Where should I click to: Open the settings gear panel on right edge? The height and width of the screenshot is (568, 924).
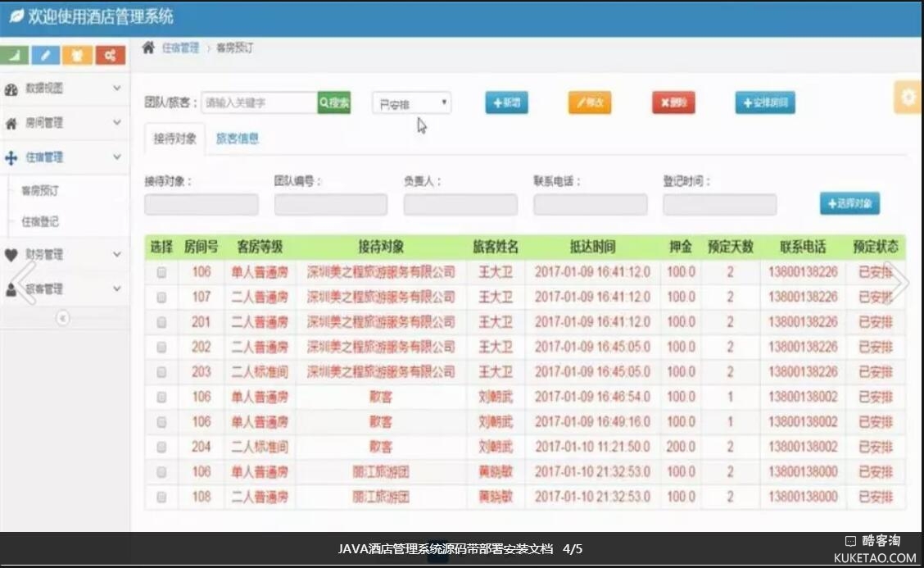pos(908,98)
